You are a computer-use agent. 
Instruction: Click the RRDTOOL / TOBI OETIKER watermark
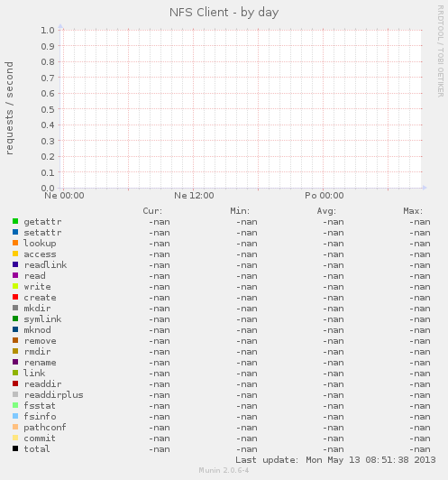[x=441, y=51]
